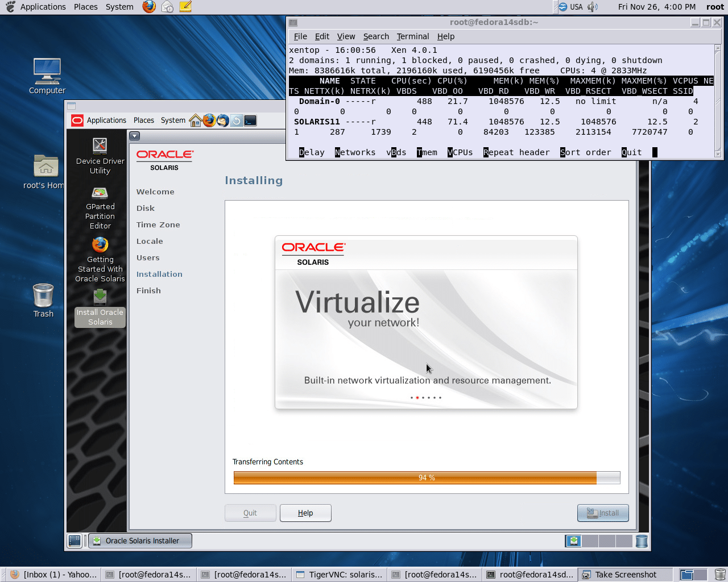Open System menu in Solaris panel
This screenshot has height=582, width=728.
[173, 120]
